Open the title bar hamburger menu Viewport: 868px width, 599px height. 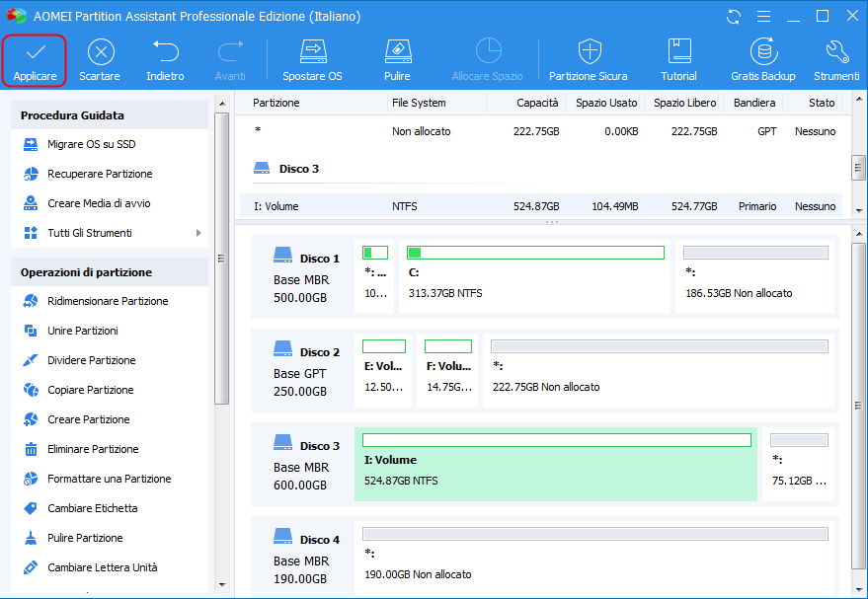(762, 17)
